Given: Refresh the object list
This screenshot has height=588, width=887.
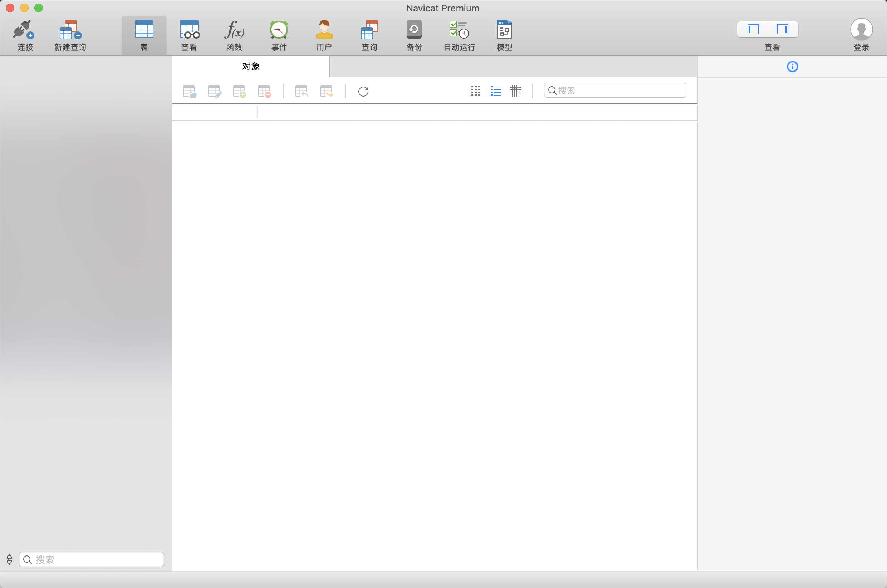Looking at the screenshot, I should (x=363, y=91).
